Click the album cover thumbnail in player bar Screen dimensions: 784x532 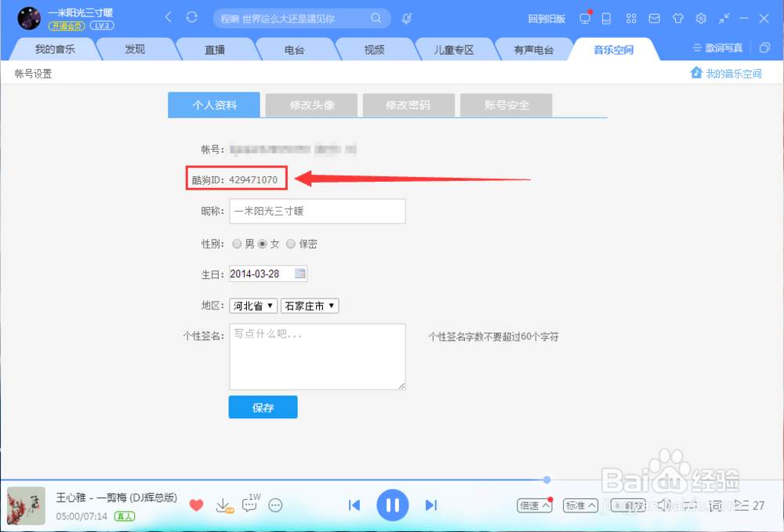pos(26,505)
